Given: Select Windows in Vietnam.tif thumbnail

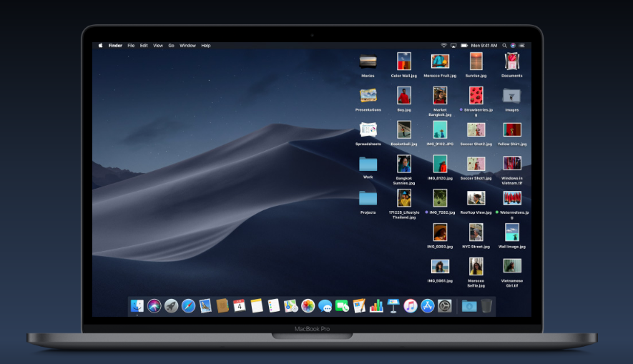Looking at the screenshot, I should (512, 164).
